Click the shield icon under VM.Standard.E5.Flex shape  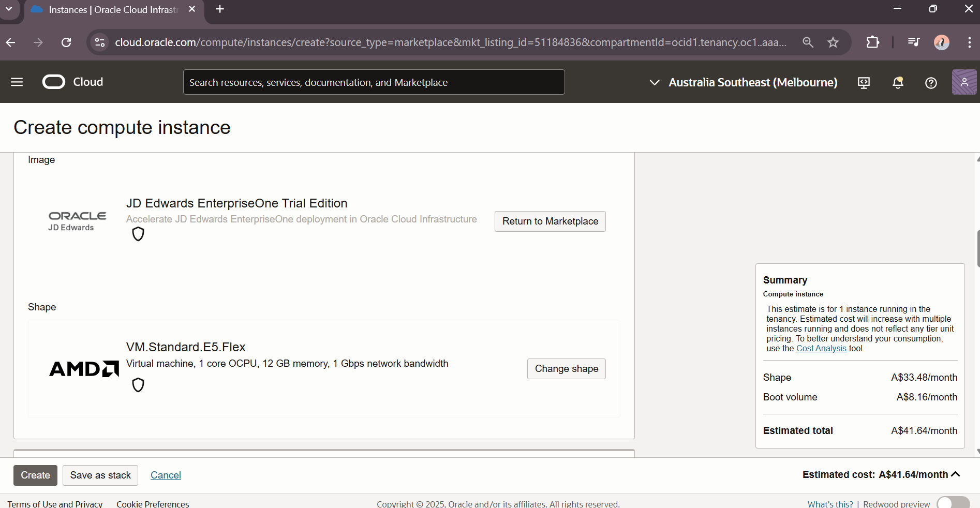[138, 385]
